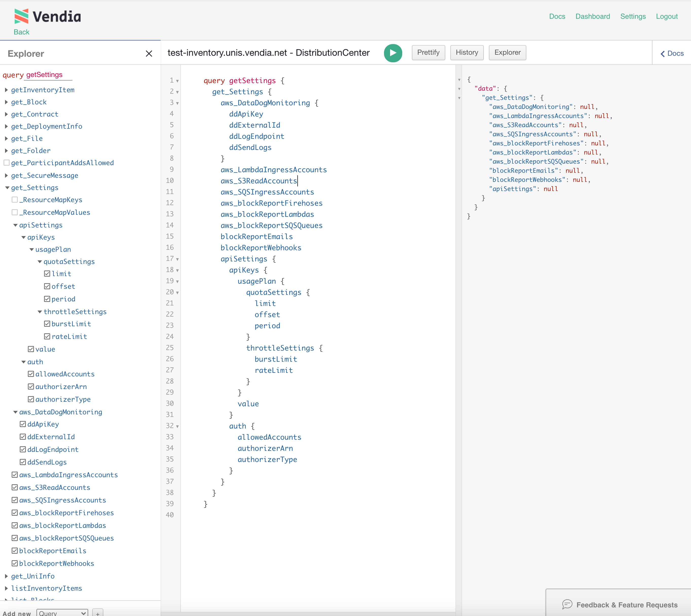Close the Explorer panel with X icon

(x=149, y=53)
